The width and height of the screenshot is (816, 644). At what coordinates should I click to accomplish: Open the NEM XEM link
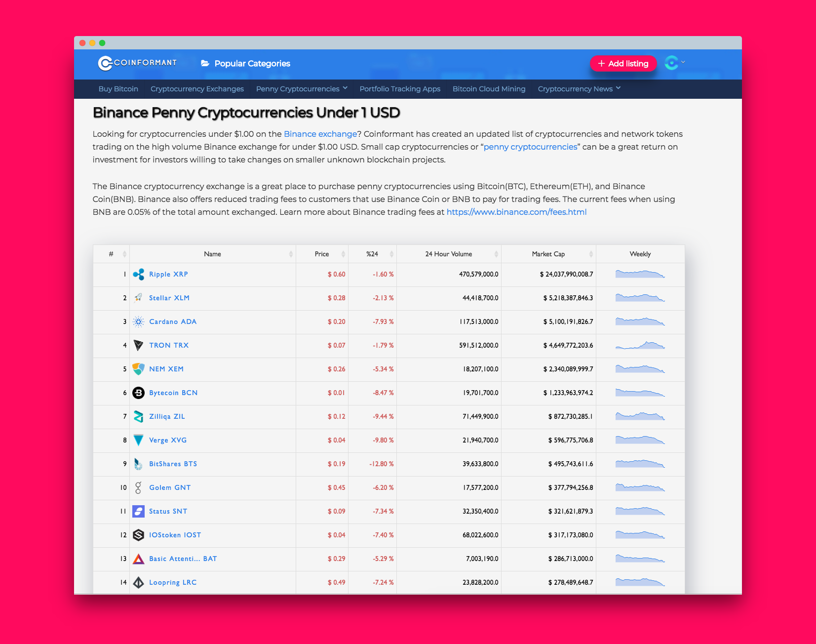(166, 369)
